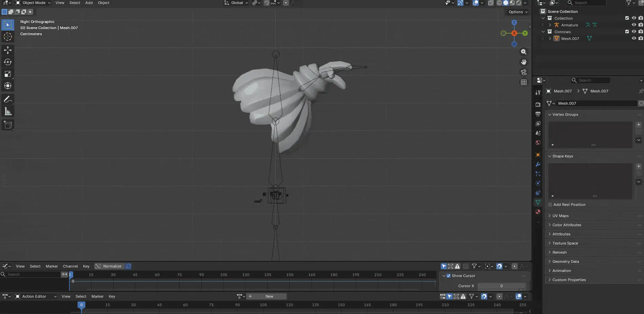Enable Add Rest Position checkbox
The height and width of the screenshot is (314, 644).
[x=550, y=205]
